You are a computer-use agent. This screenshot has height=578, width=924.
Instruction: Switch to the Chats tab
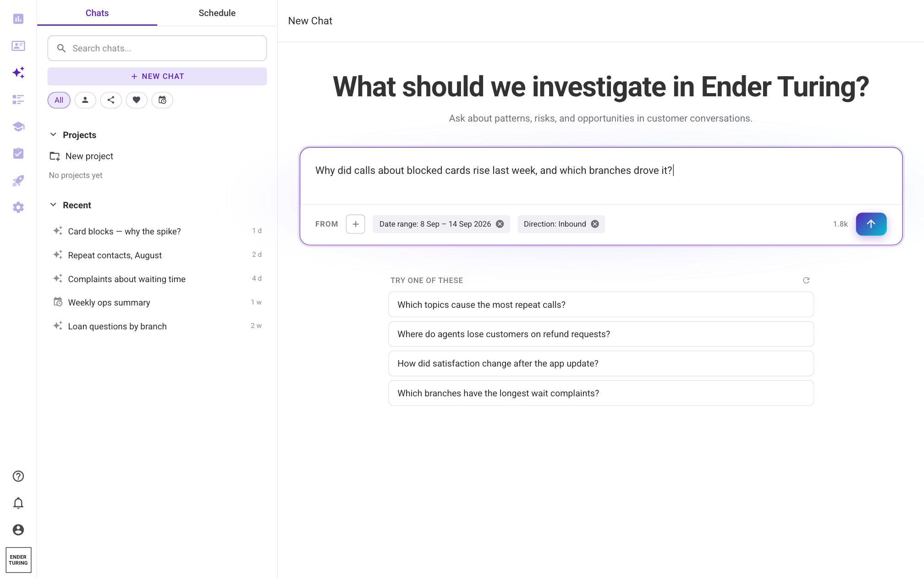point(97,13)
